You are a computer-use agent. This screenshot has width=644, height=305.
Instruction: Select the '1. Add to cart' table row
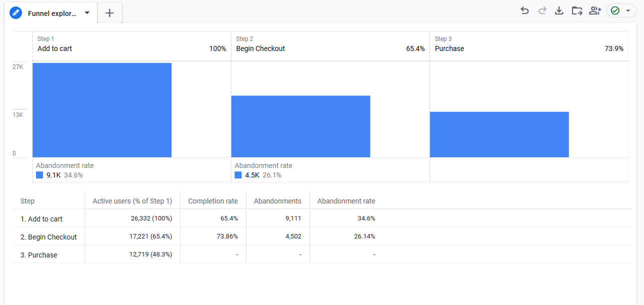(x=322, y=218)
